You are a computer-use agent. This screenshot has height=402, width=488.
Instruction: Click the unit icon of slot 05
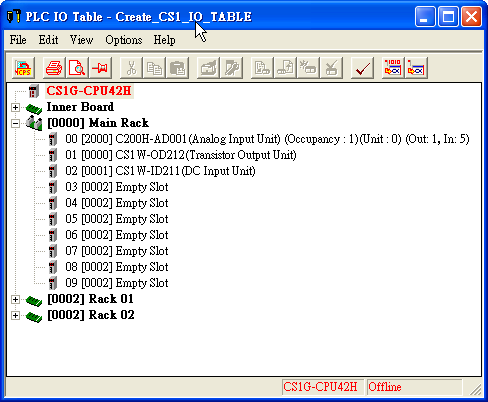[53, 219]
